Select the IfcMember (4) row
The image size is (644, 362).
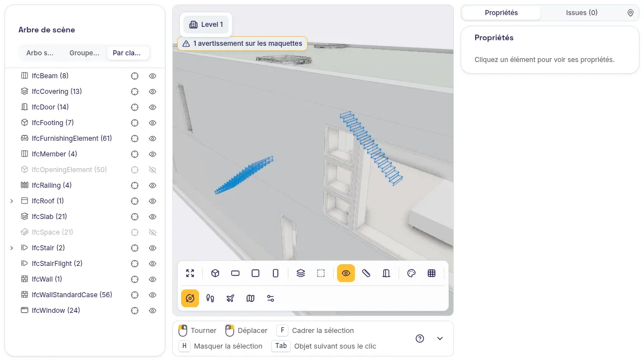point(85,154)
